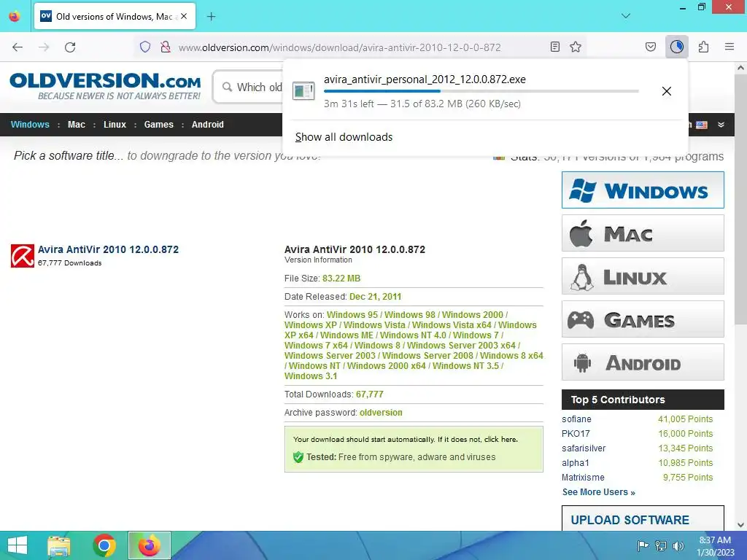
Task: Click the scrollbar up arrow
Action: 740,68
